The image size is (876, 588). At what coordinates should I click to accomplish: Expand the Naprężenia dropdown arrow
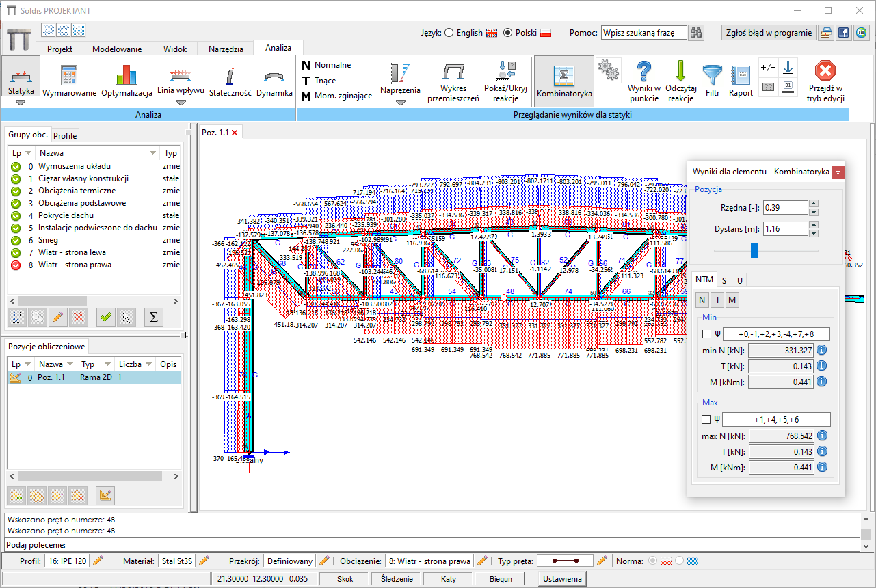click(401, 103)
